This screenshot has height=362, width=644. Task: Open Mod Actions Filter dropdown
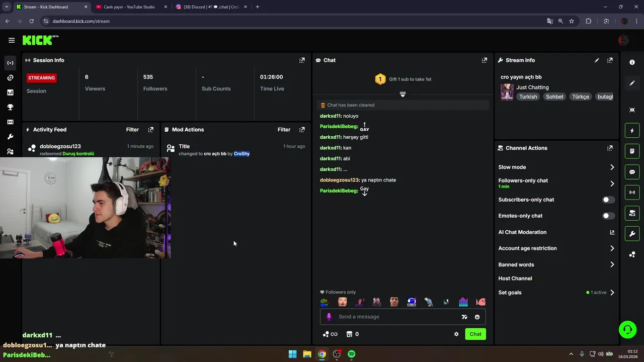coord(284,130)
